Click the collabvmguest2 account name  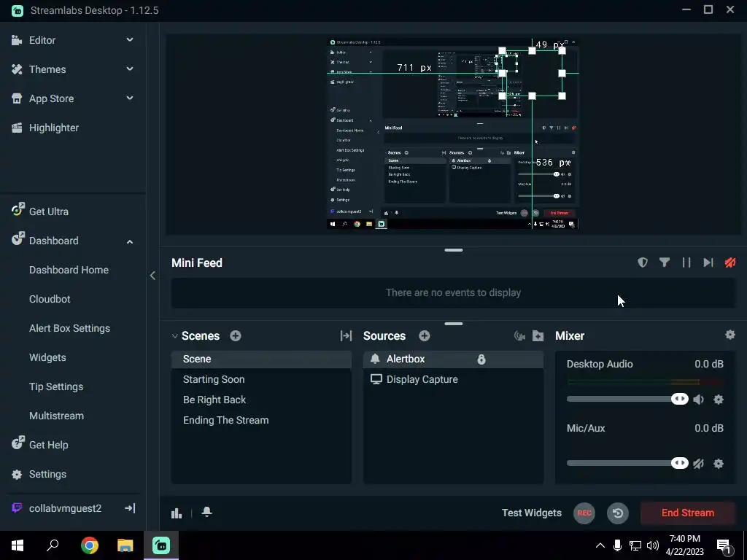tap(65, 508)
